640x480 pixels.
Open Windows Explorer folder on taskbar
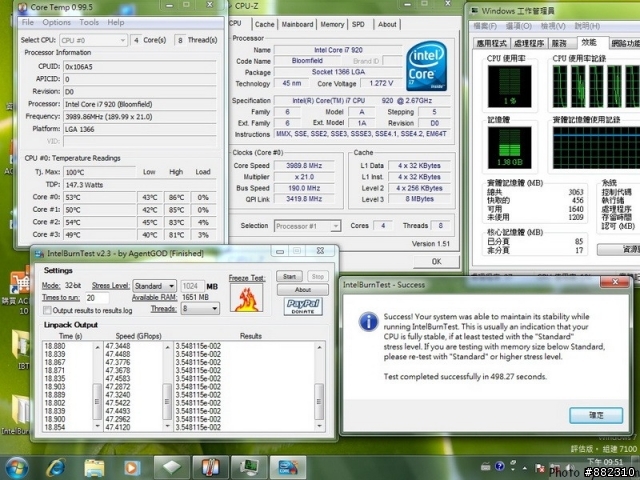click(94, 468)
